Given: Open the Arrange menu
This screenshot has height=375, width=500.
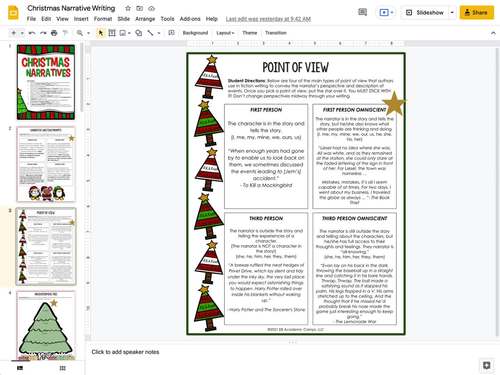Looking at the screenshot, I should click(145, 19).
